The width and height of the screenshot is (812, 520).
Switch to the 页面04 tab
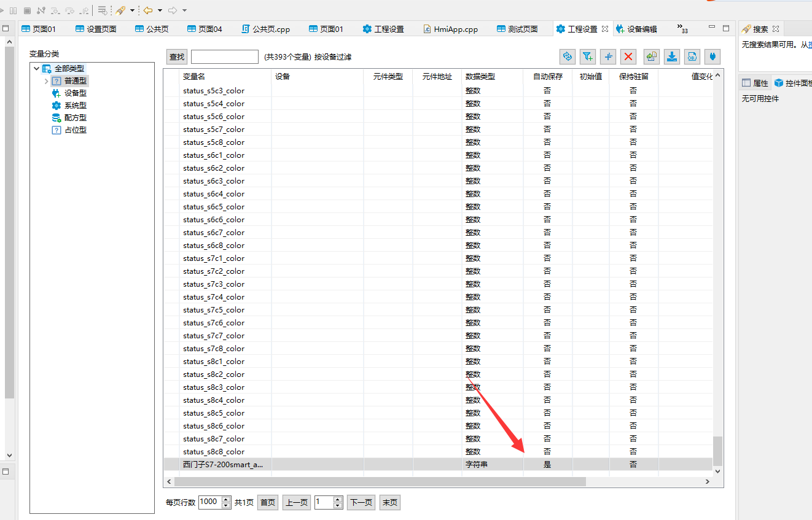coord(205,29)
